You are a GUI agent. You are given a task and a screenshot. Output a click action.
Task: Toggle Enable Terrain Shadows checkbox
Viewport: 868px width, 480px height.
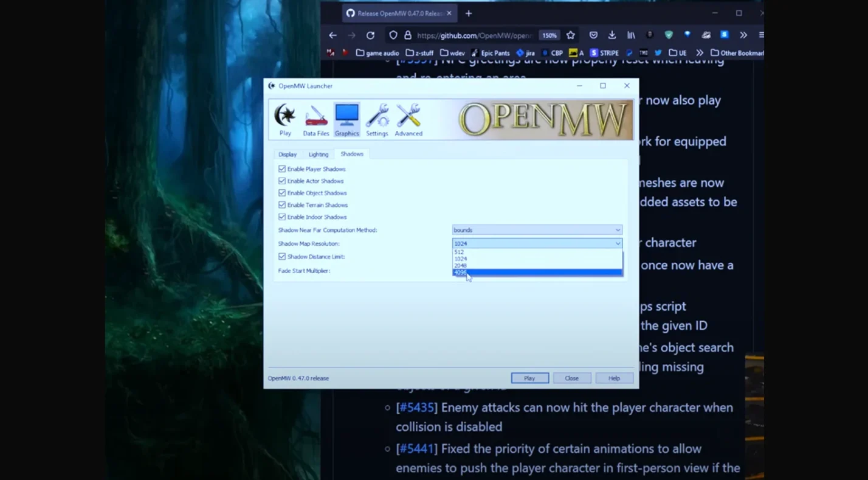[282, 205]
